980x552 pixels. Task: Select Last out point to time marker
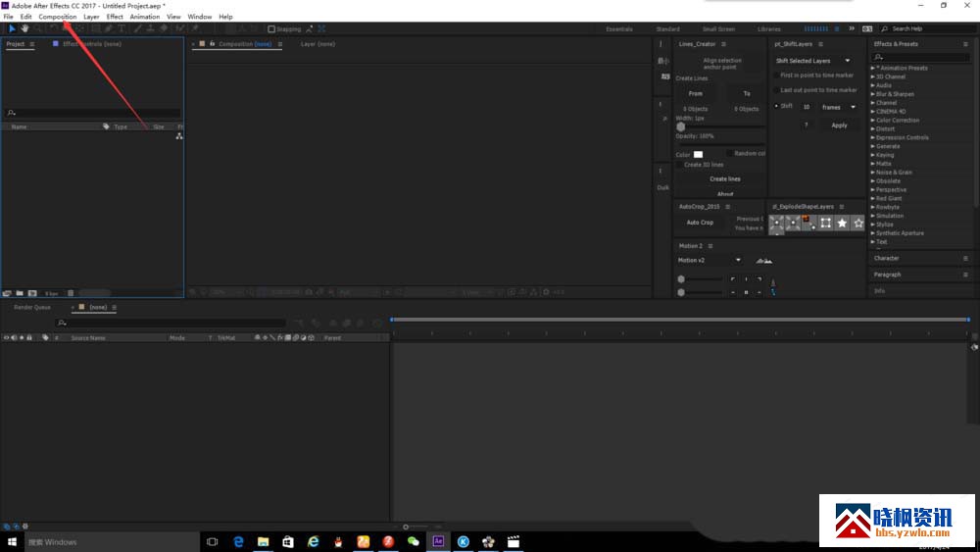[x=776, y=90]
